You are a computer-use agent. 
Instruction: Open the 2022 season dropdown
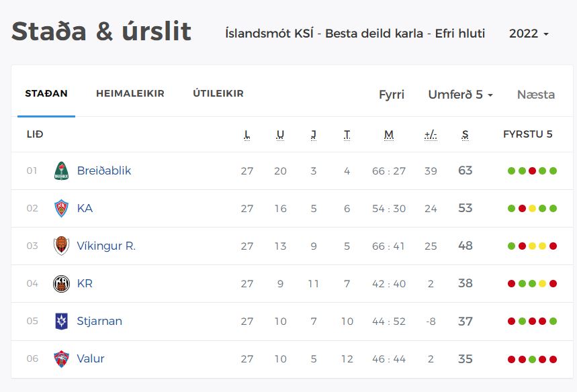click(529, 34)
